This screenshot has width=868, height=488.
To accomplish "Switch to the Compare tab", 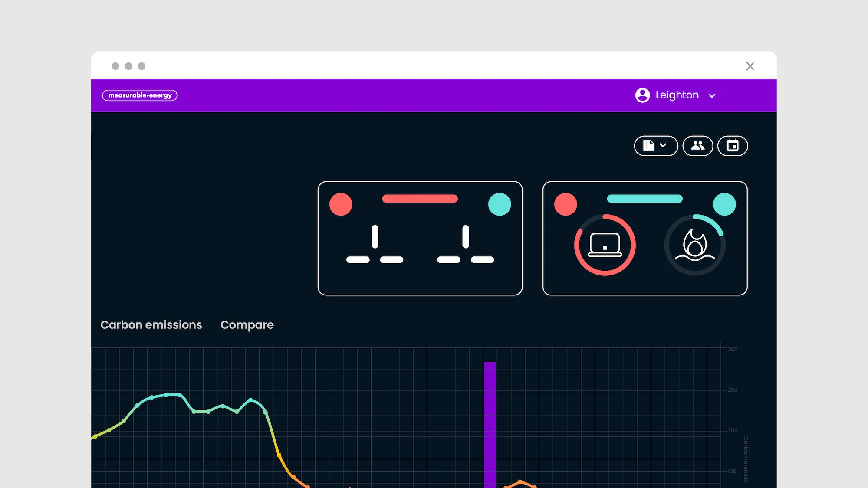I will pyautogui.click(x=247, y=325).
